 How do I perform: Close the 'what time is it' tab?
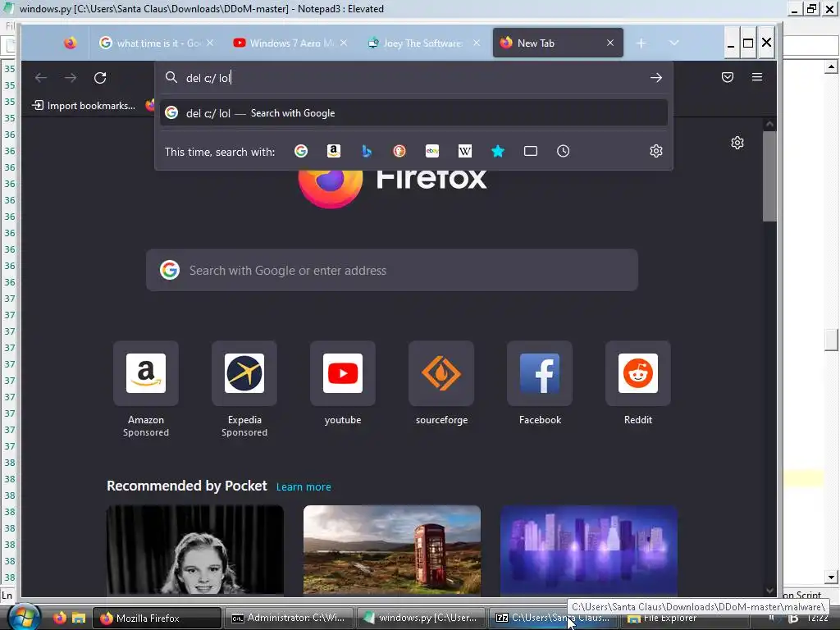[x=210, y=43]
